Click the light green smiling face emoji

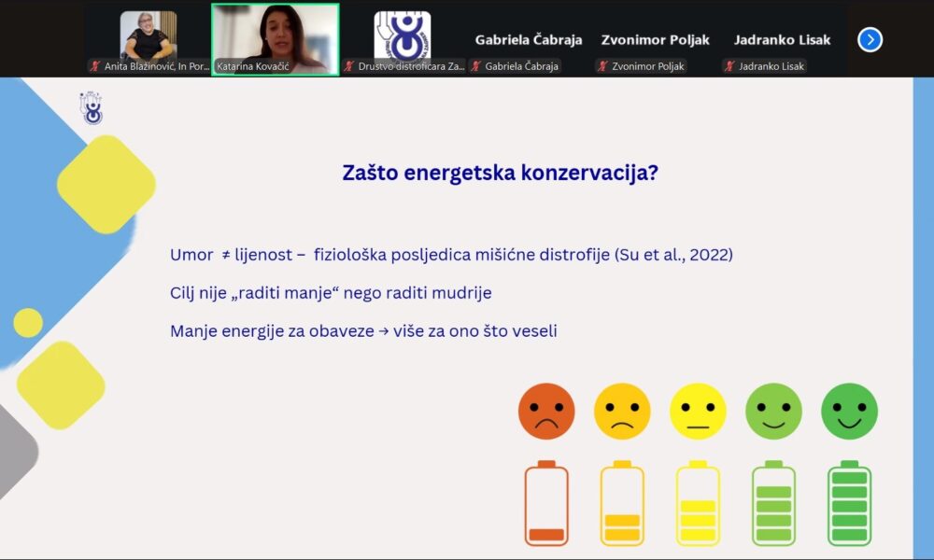(x=773, y=411)
